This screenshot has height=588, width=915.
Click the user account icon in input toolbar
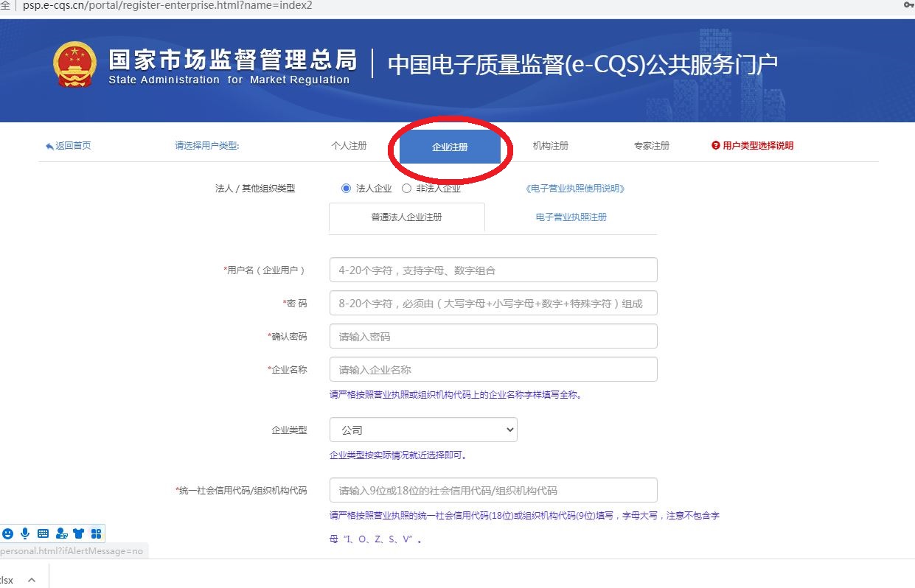pyautogui.click(x=61, y=533)
